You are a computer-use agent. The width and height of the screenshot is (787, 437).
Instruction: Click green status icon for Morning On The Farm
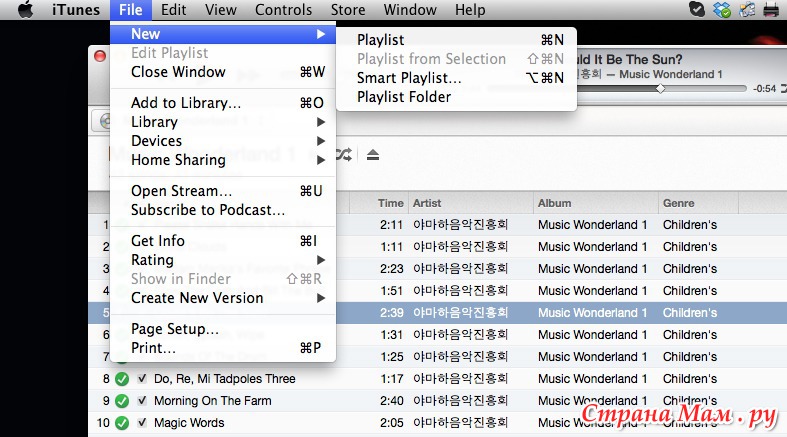coord(122,401)
